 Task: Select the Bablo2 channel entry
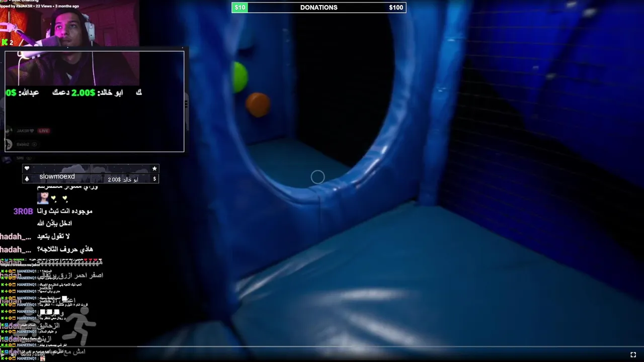point(23,144)
